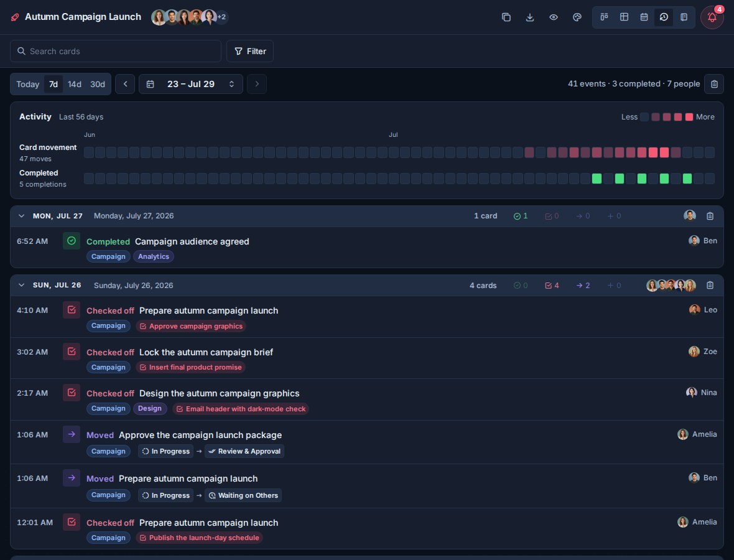Toggle added count 0 on Jul 26 header
The height and width of the screenshot is (560, 734).
click(x=614, y=285)
